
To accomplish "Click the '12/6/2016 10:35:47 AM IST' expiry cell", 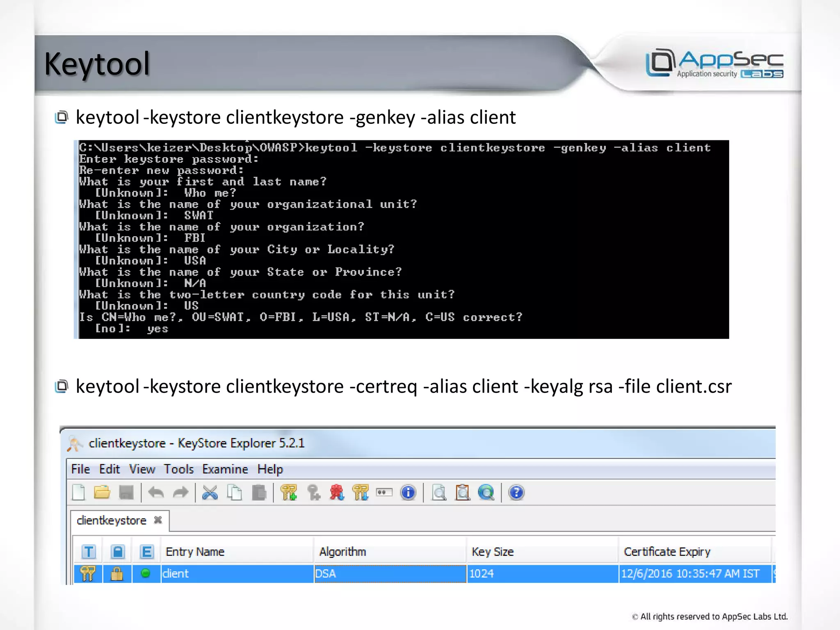I will [x=695, y=573].
